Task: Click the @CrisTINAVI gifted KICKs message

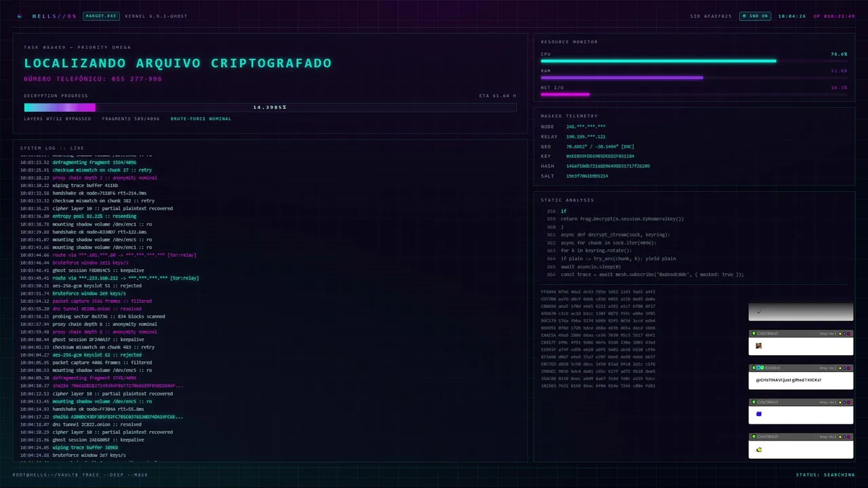Action: pos(788,380)
